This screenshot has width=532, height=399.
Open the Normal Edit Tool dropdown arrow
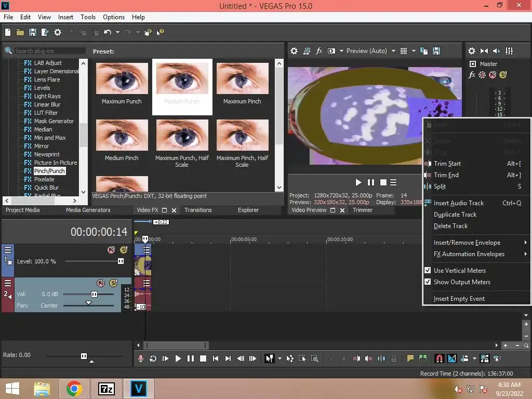click(280, 358)
